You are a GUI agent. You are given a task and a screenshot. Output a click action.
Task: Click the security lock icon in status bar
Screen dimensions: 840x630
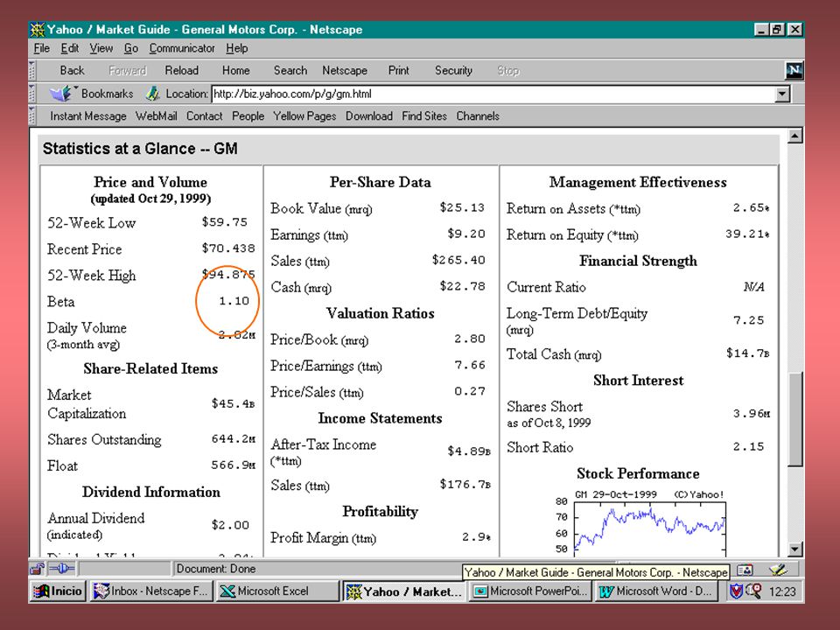tap(37, 569)
